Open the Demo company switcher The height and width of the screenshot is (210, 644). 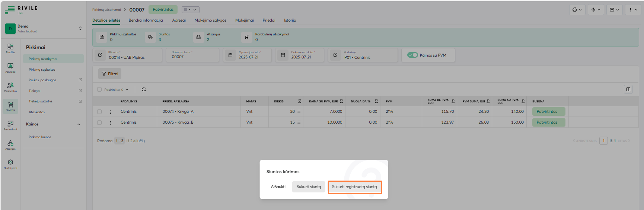point(80,28)
